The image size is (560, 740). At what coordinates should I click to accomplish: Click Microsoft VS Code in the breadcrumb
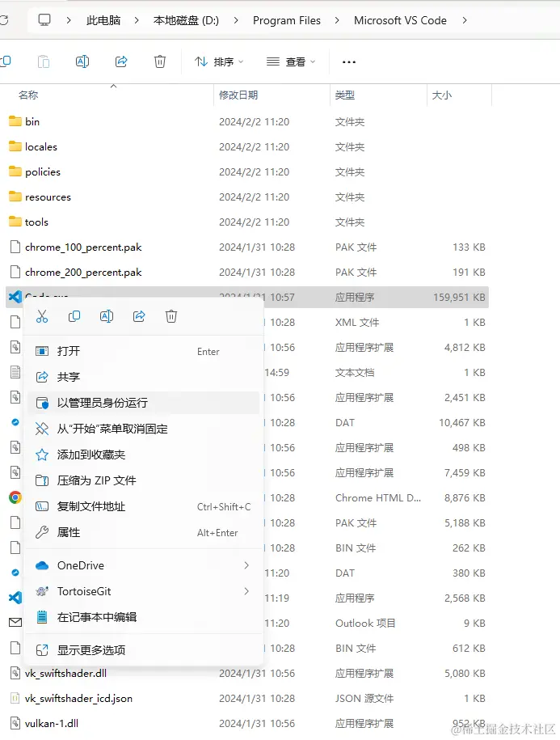(x=400, y=20)
